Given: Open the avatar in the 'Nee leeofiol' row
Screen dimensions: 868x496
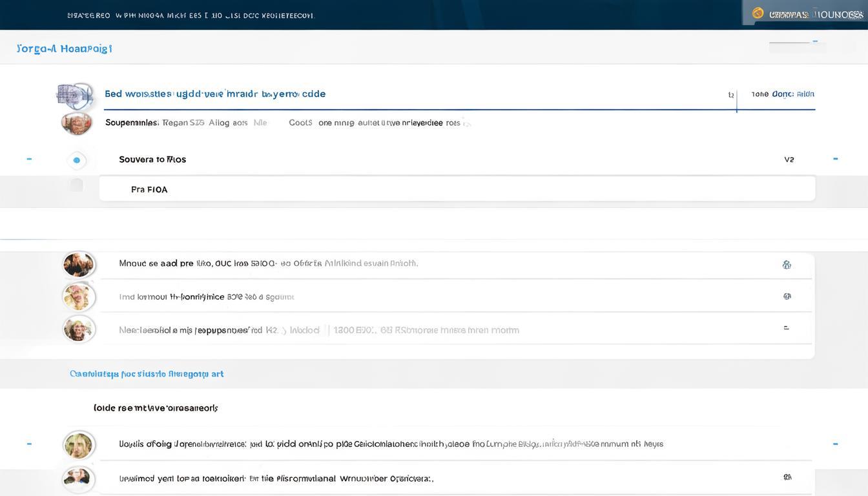Looking at the screenshot, I should click(x=79, y=329).
